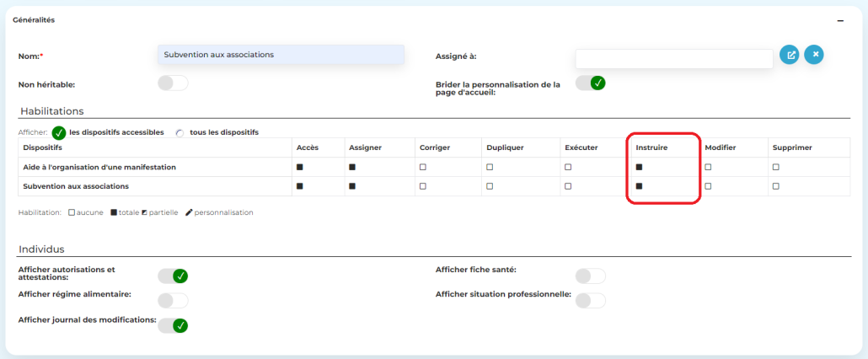868x359 pixels.
Task: Enable the Afficher régime alimentaire switch
Action: (x=174, y=300)
